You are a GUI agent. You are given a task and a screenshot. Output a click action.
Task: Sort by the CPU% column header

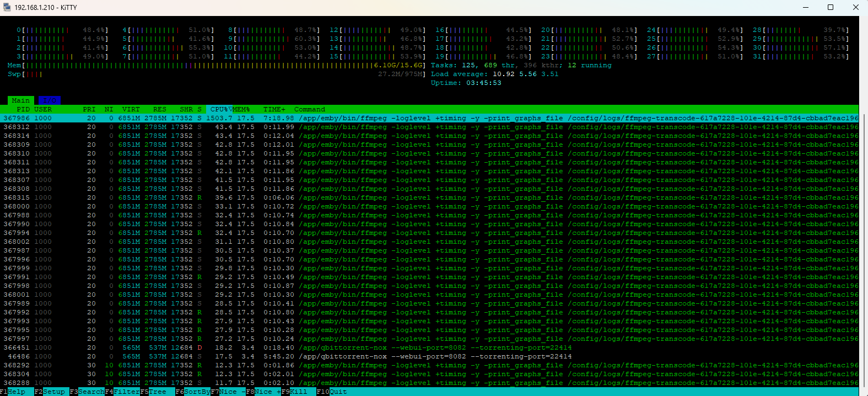[219, 109]
